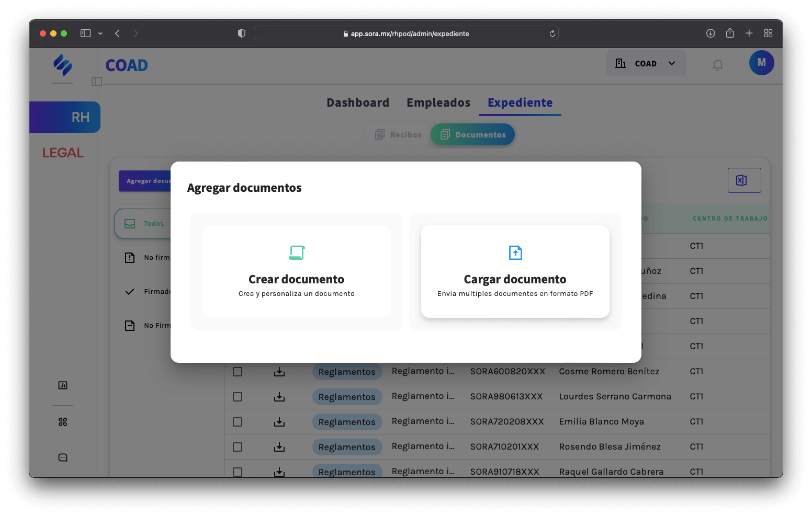Screen dimensions: 812x516
Task: Check the box for Lourdes Serrano Carmona
Action: click(238, 397)
